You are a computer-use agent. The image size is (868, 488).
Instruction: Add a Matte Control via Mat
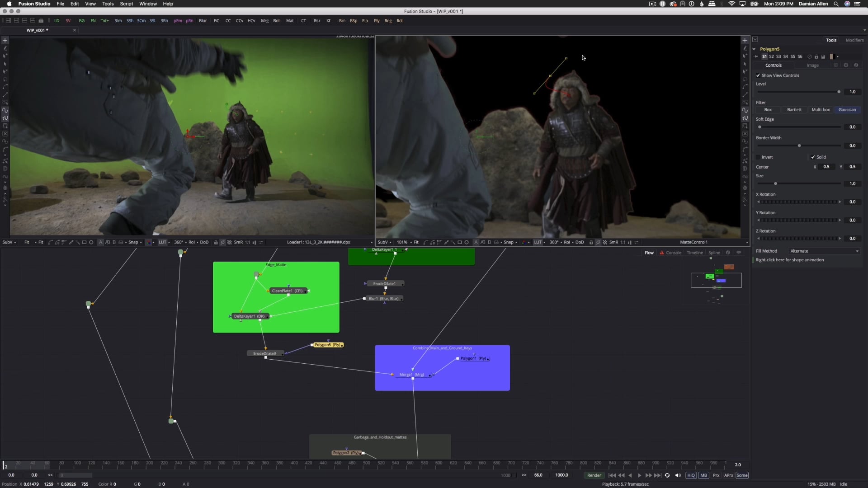pos(290,21)
